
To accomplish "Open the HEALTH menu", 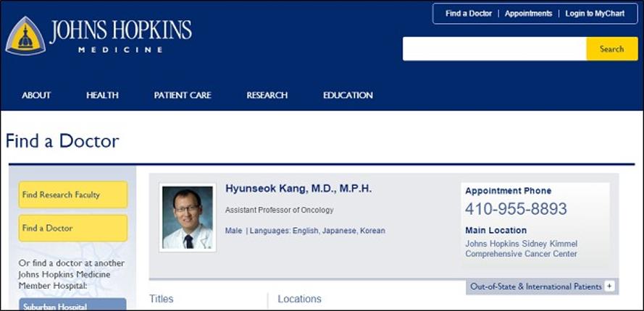I will click(102, 95).
